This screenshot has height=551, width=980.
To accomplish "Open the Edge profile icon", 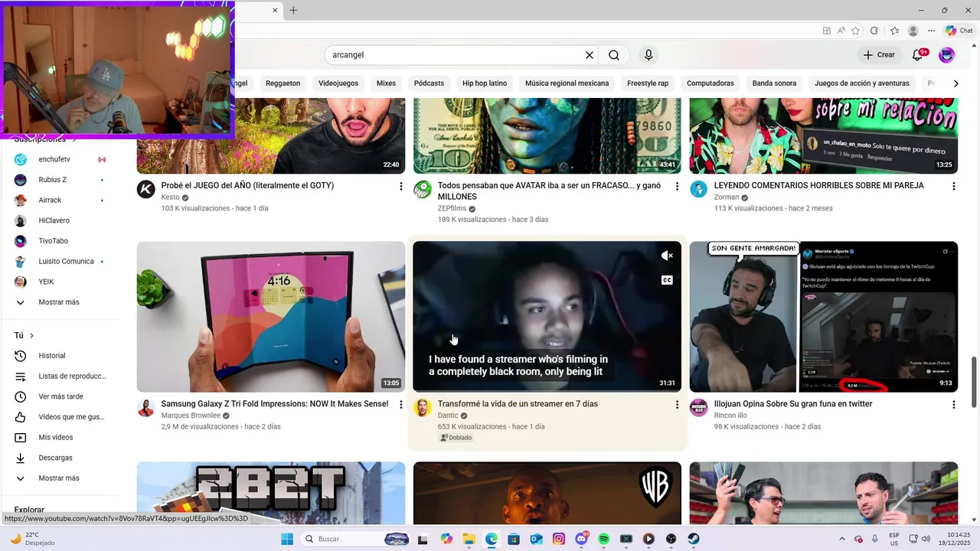I will pyautogui.click(x=913, y=31).
